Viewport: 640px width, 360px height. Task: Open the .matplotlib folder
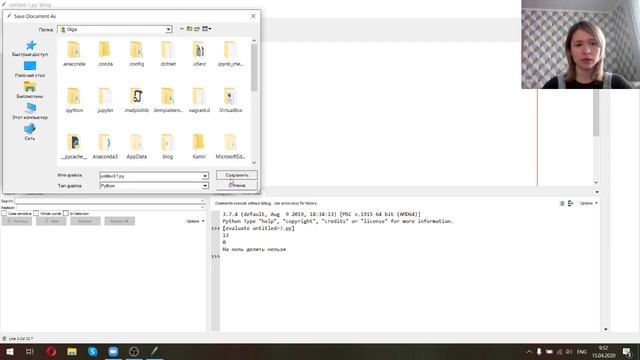pos(136,100)
